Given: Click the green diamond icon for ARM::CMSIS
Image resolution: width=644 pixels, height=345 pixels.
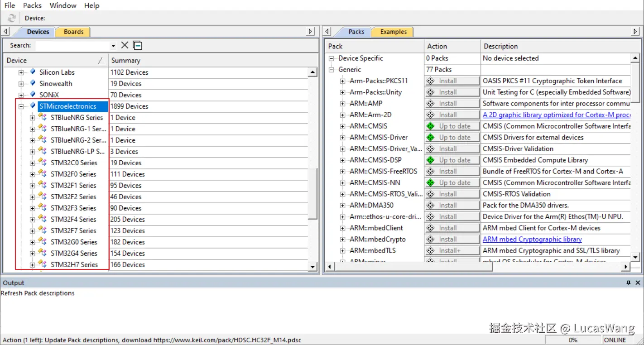Looking at the screenshot, I should click(x=431, y=126).
